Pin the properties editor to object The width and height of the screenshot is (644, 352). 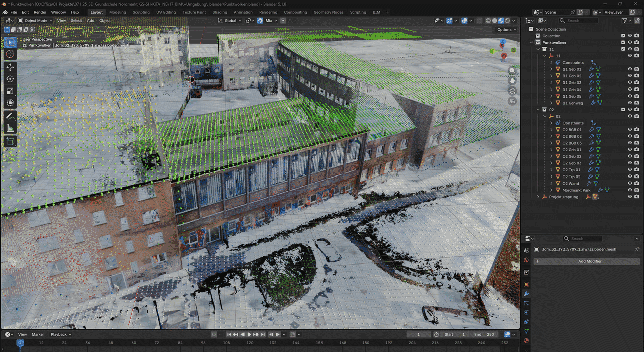pyautogui.click(x=637, y=249)
